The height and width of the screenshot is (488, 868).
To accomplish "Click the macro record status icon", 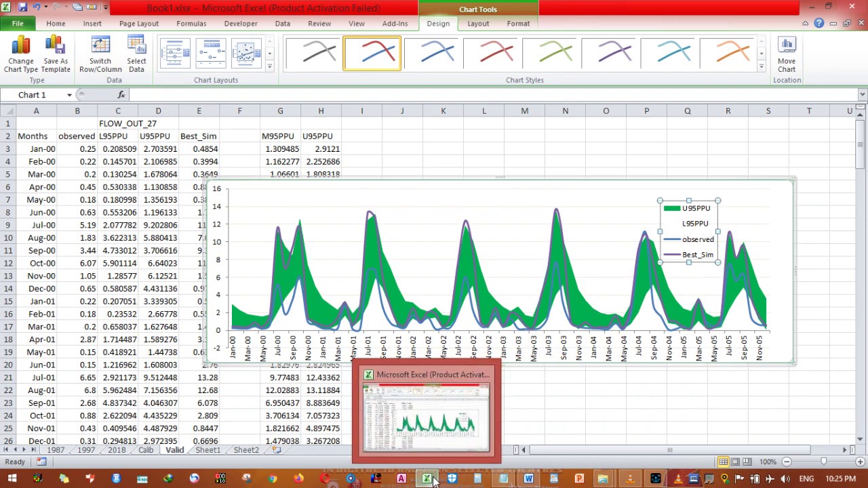I will pos(41,462).
